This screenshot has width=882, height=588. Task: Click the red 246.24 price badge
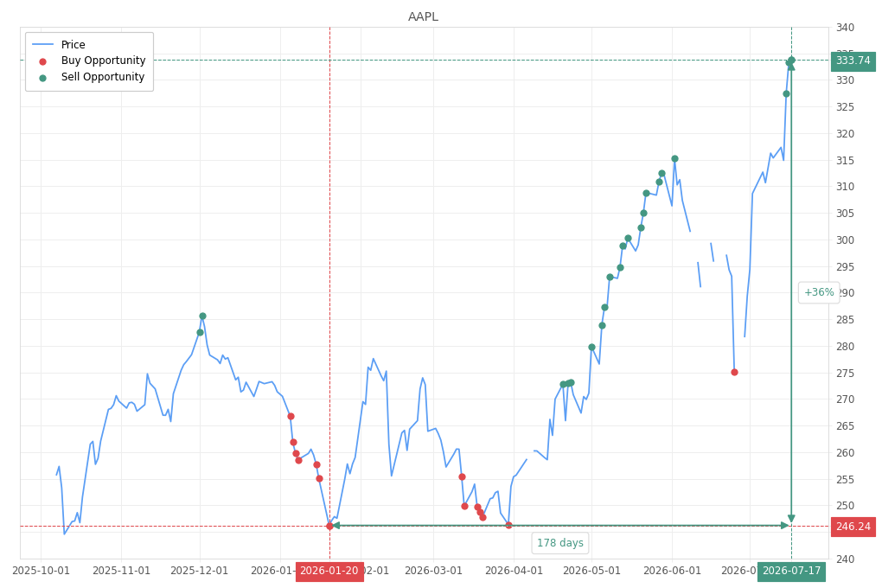[853, 526]
